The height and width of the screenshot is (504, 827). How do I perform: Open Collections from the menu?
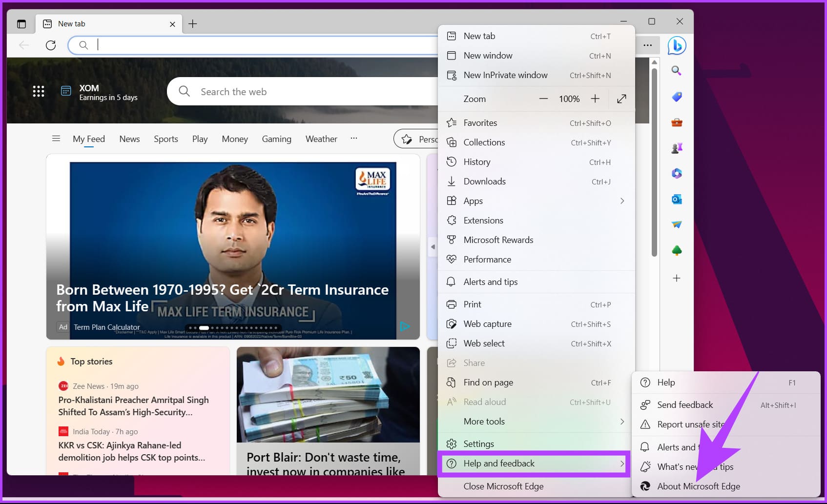tap(537, 142)
